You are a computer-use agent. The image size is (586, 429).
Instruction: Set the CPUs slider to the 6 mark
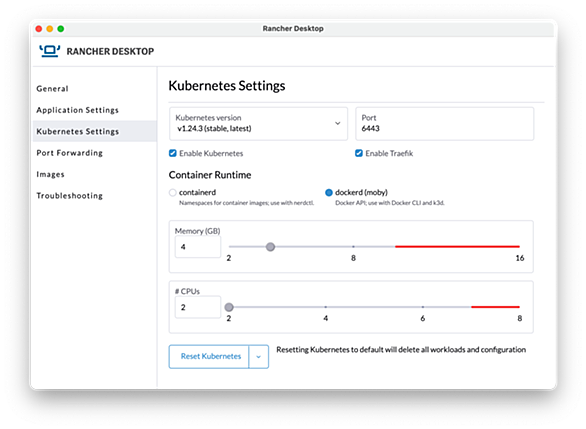click(423, 307)
